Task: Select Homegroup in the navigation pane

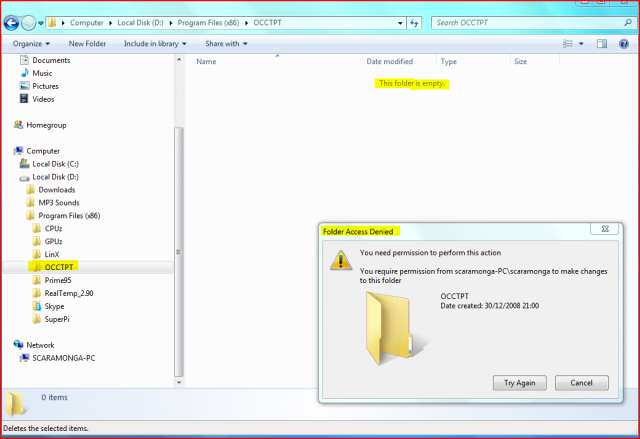Action: click(40, 125)
